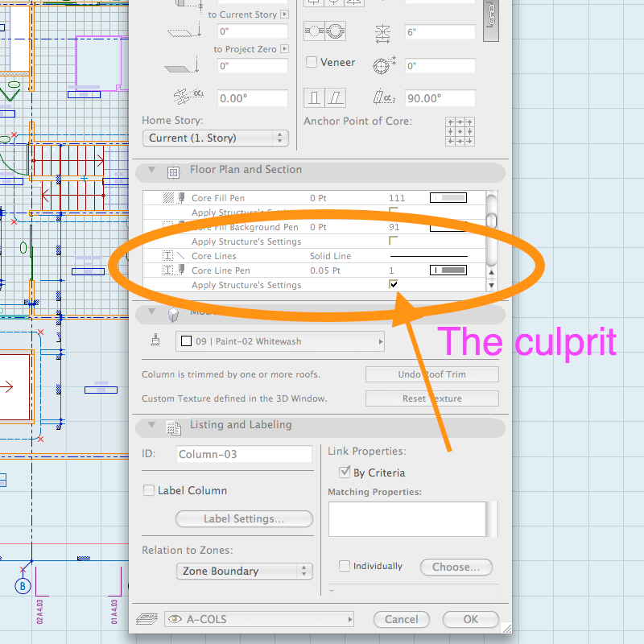Screen dimensions: 644x644
Task: Click the Core Line Pen row icon
Action: tap(168, 270)
